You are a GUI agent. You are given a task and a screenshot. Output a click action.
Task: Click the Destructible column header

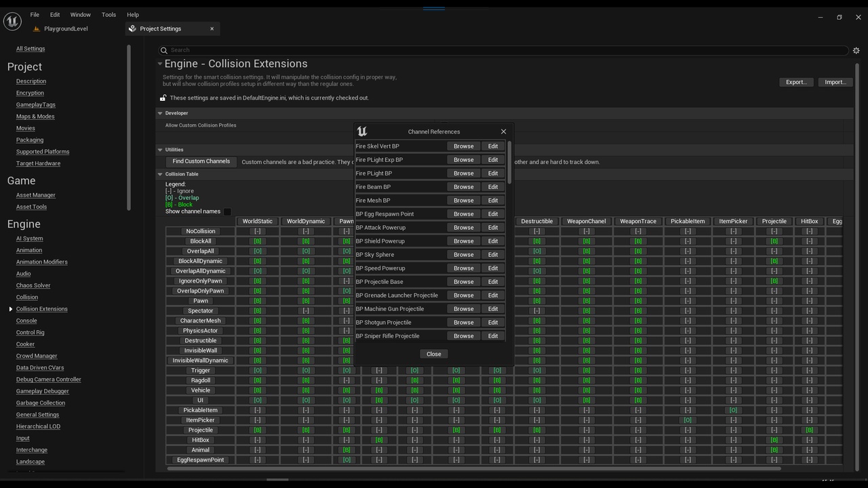point(537,222)
